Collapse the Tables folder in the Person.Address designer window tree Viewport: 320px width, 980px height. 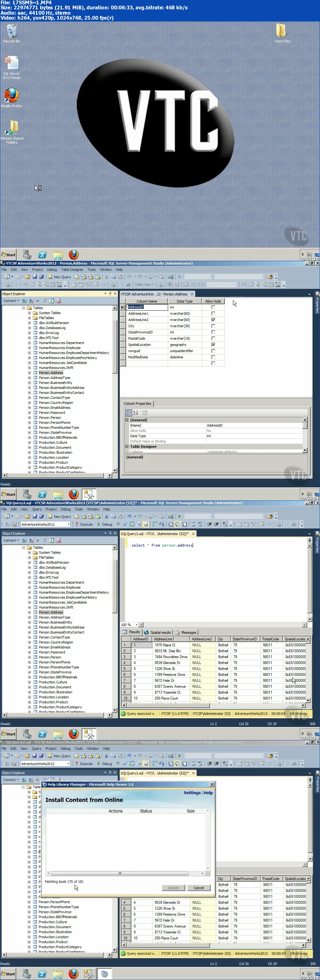pyautogui.click(x=23, y=308)
